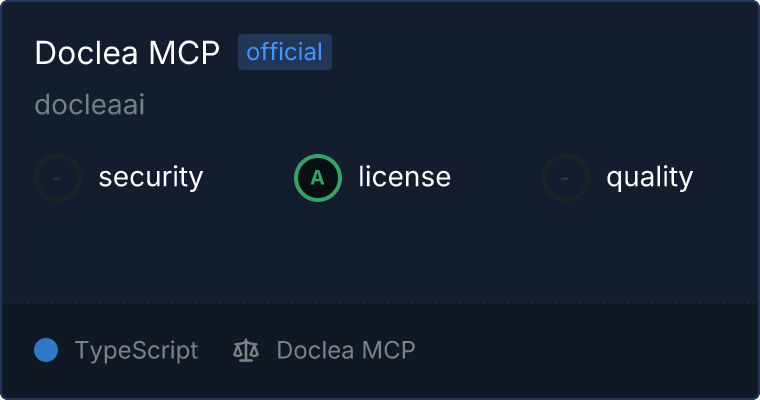
Task: Click the letter A in the license badge
Action: tap(317, 178)
